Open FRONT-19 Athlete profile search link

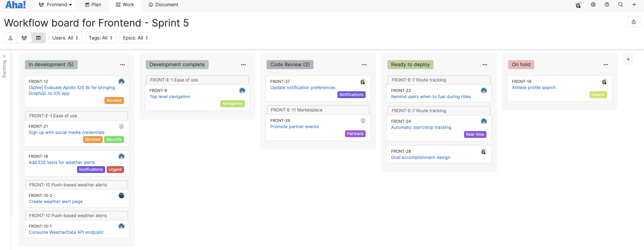point(533,87)
